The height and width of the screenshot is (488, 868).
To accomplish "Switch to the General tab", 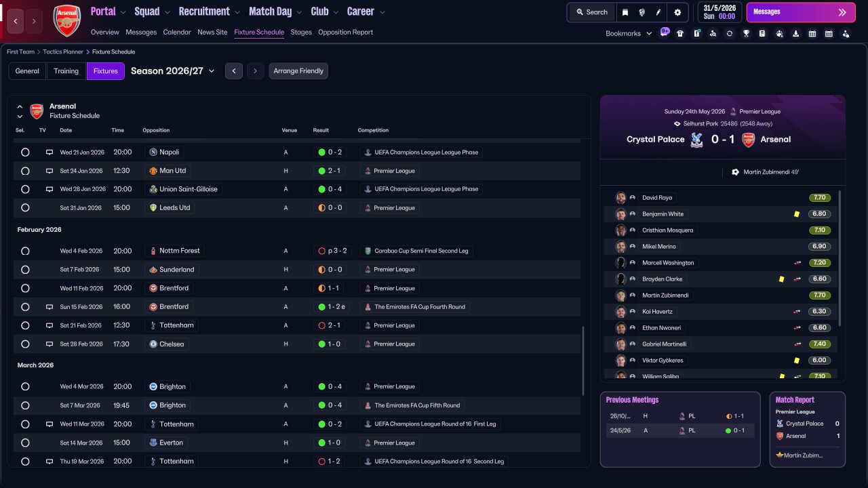I will (27, 71).
